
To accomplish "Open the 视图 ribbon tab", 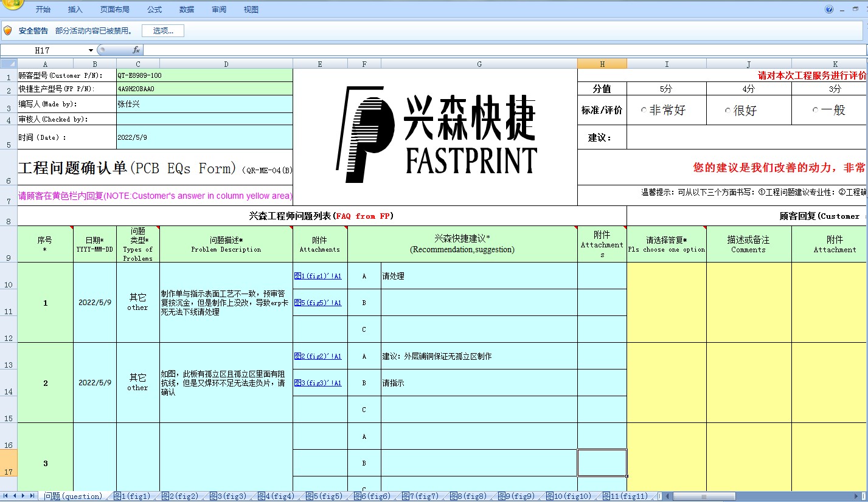I will coord(251,10).
